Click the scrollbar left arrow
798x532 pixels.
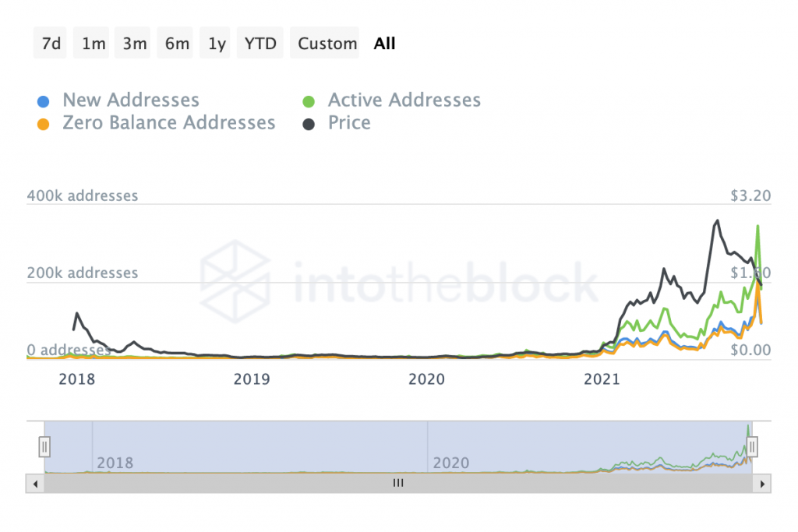[x=35, y=483]
